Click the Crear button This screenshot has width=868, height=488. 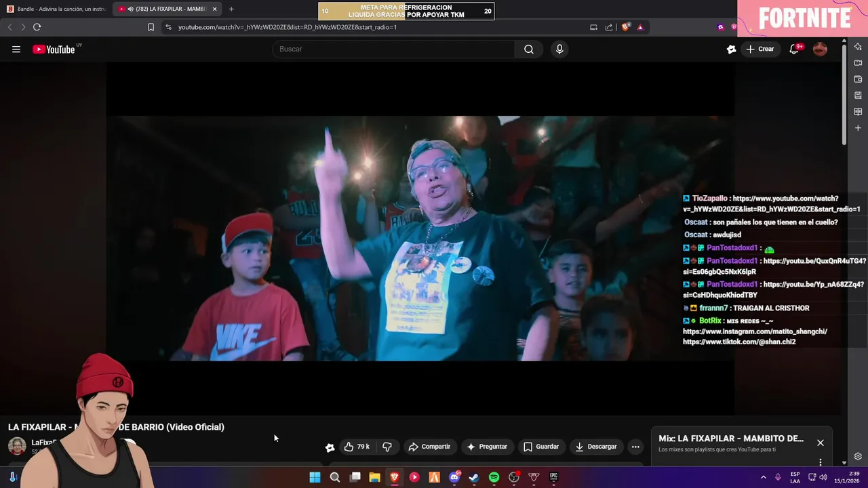click(x=760, y=49)
